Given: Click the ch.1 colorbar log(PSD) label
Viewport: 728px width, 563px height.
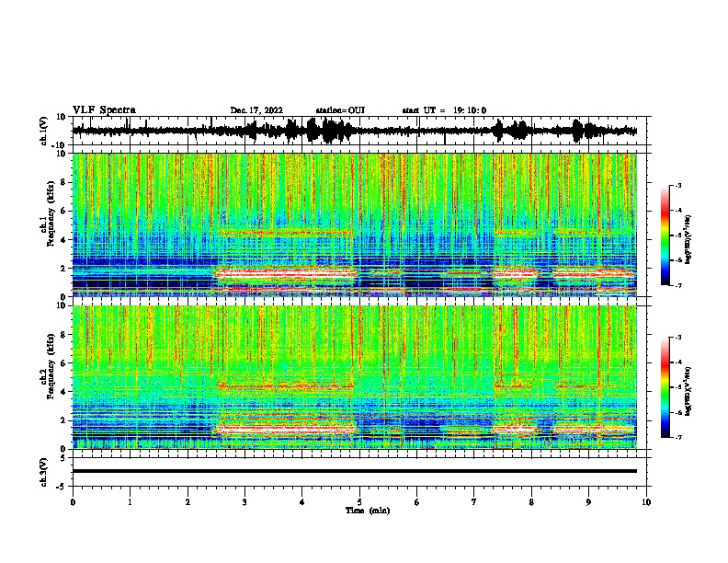Looking at the screenshot, I should (688, 240).
